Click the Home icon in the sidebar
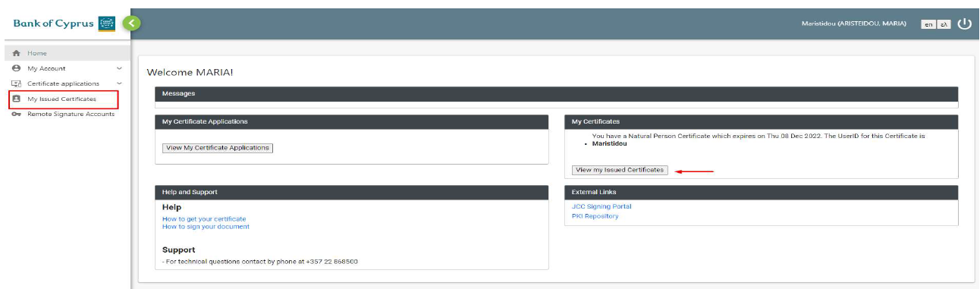 [x=16, y=53]
